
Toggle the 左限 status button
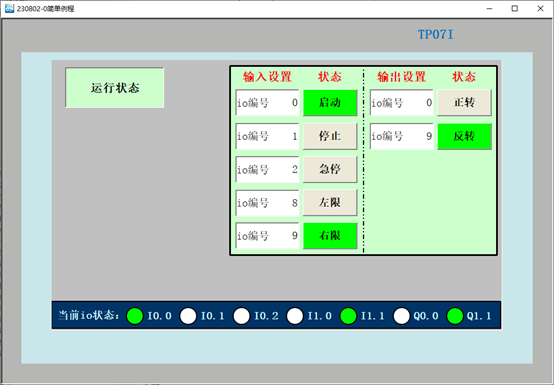click(x=330, y=202)
